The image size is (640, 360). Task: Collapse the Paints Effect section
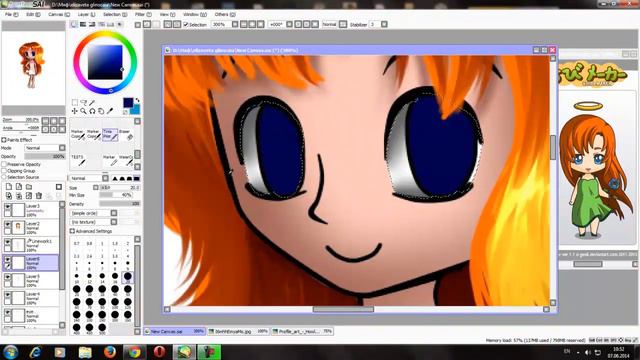(4, 140)
